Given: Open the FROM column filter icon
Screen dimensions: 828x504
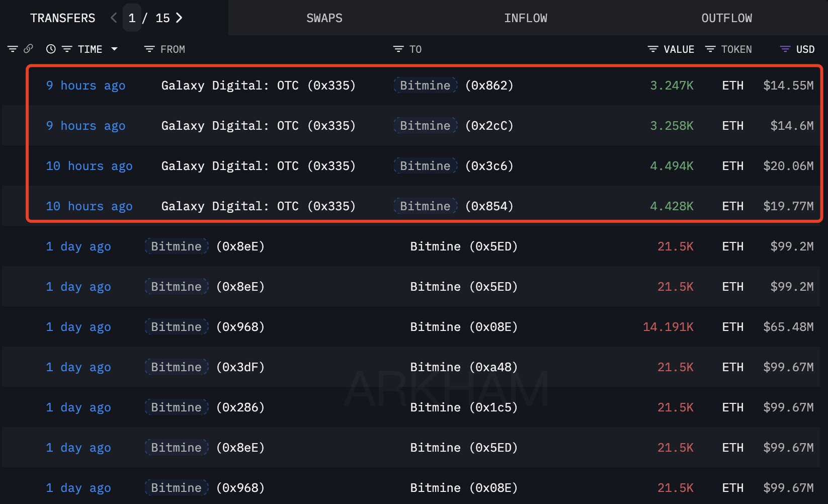Looking at the screenshot, I should [x=149, y=49].
